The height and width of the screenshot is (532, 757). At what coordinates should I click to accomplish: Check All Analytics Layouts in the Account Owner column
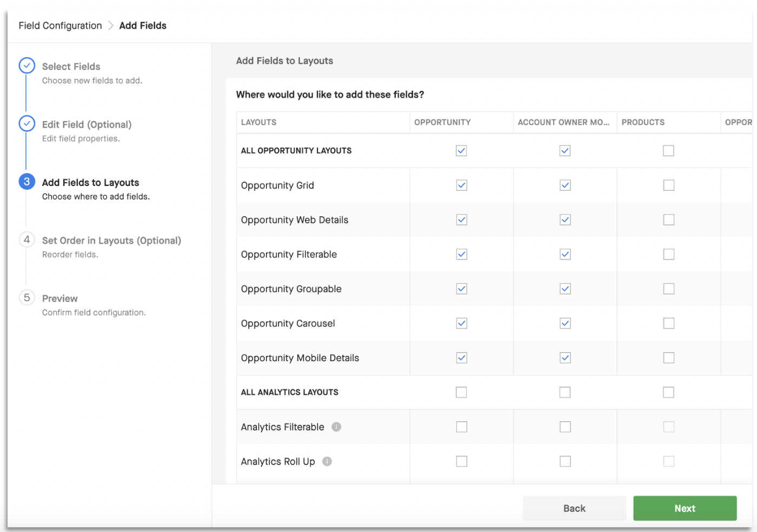[x=565, y=392]
